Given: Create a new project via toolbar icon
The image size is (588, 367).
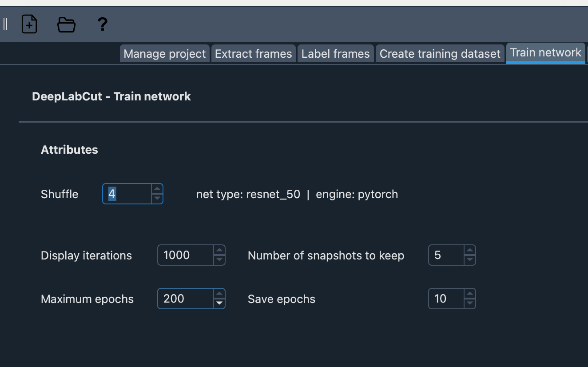Looking at the screenshot, I should point(29,24).
